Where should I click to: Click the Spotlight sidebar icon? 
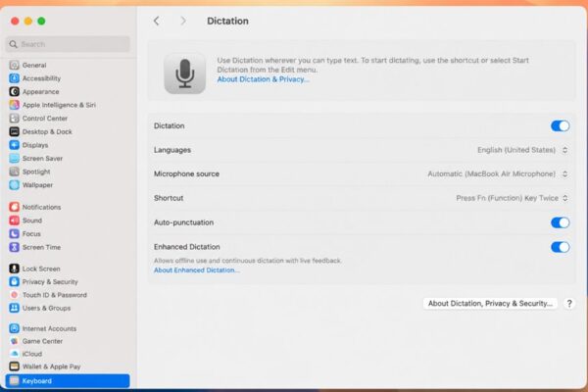point(15,171)
